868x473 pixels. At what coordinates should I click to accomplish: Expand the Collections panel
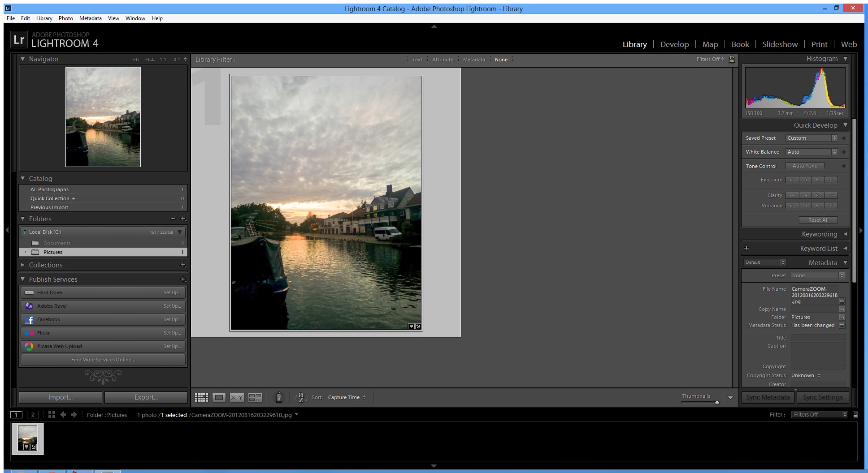point(23,265)
